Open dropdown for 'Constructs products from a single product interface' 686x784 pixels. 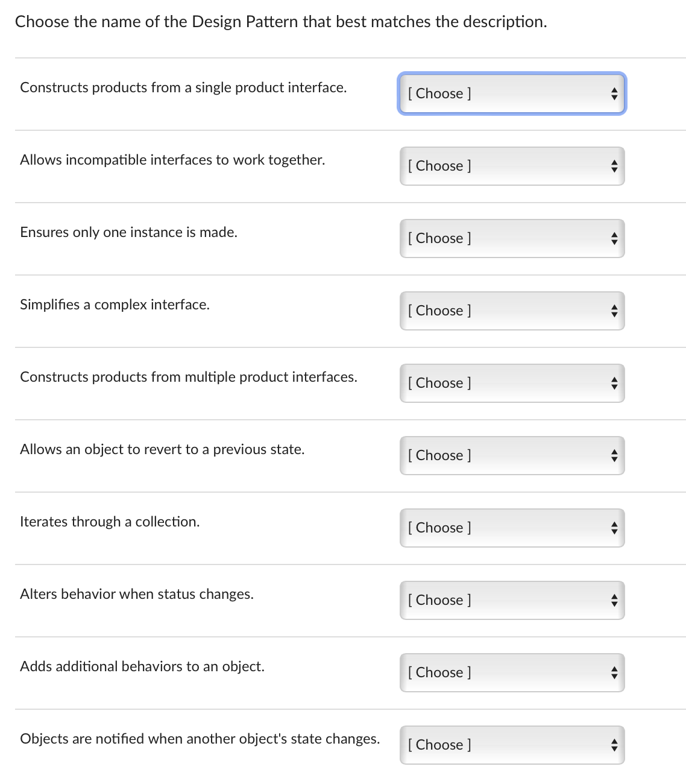click(x=511, y=93)
